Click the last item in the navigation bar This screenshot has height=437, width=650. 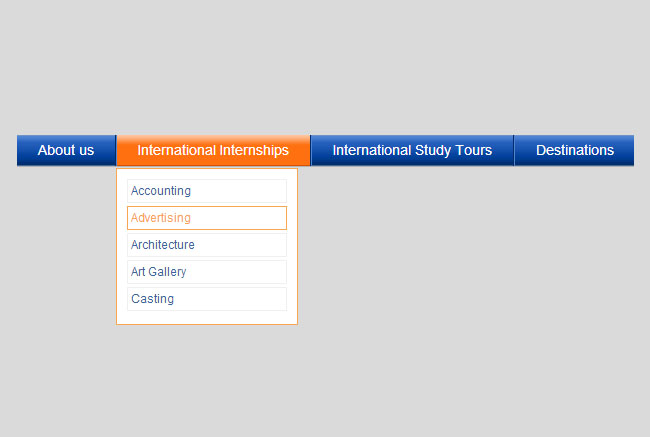click(574, 150)
